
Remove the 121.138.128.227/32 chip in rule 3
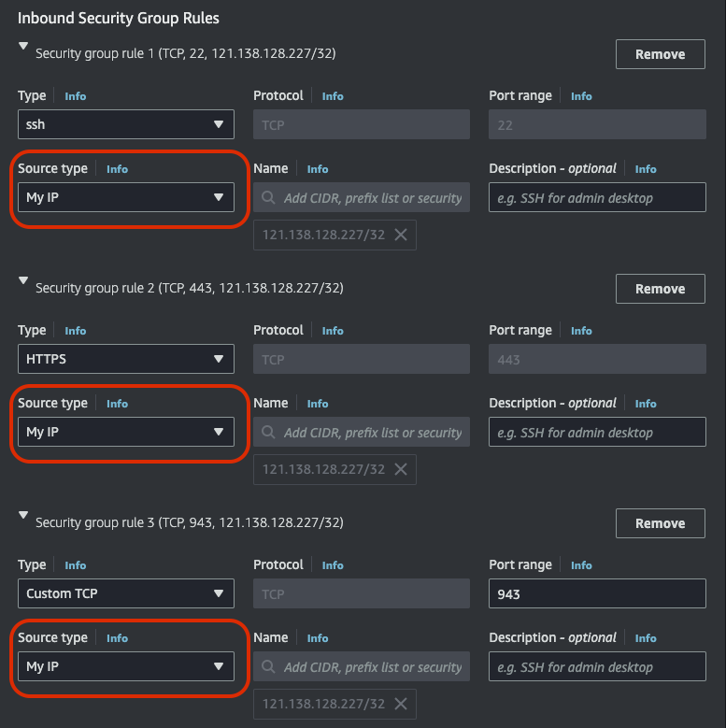pyautogui.click(x=401, y=704)
